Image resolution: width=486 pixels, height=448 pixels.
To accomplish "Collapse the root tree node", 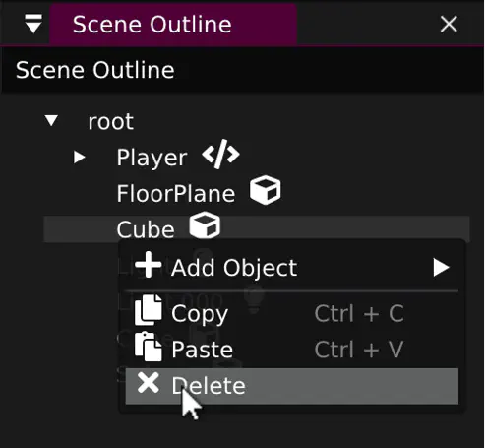I will (x=51, y=120).
